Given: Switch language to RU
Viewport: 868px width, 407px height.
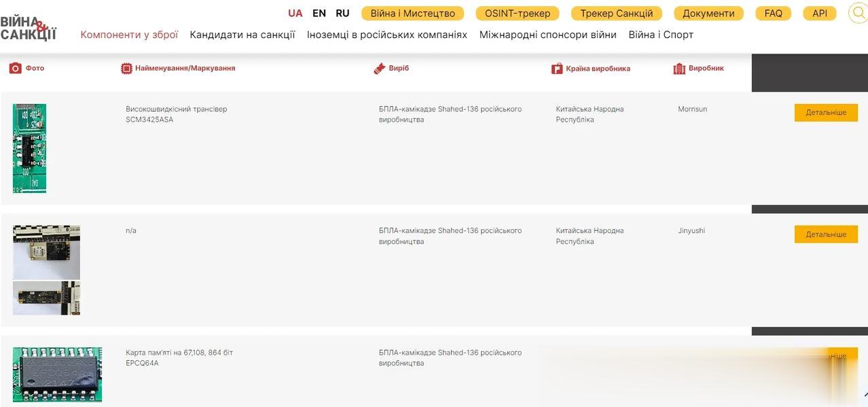Looking at the screenshot, I should click(x=342, y=13).
